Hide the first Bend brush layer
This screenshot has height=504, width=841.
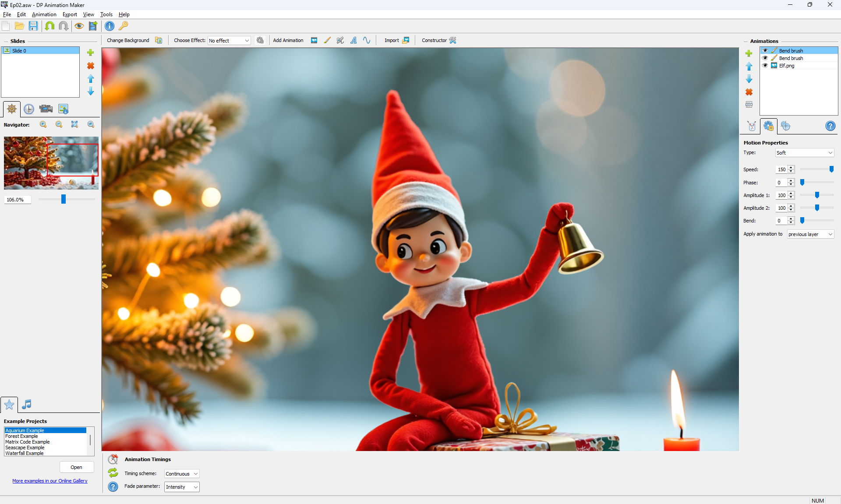coord(765,51)
